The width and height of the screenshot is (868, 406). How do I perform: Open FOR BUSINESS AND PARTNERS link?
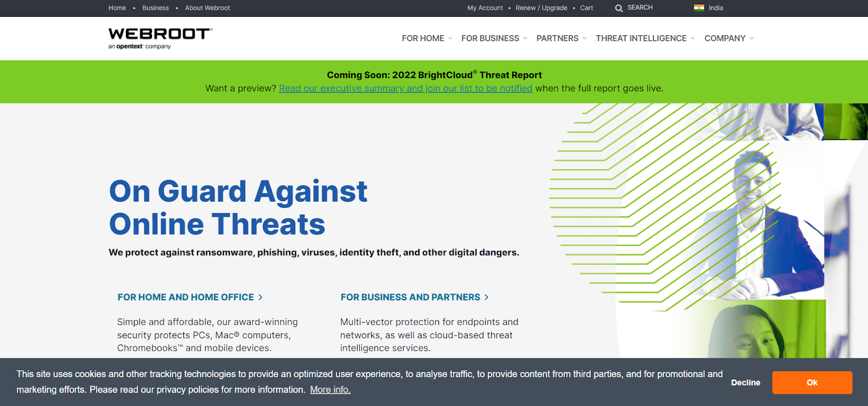click(410, 297)
